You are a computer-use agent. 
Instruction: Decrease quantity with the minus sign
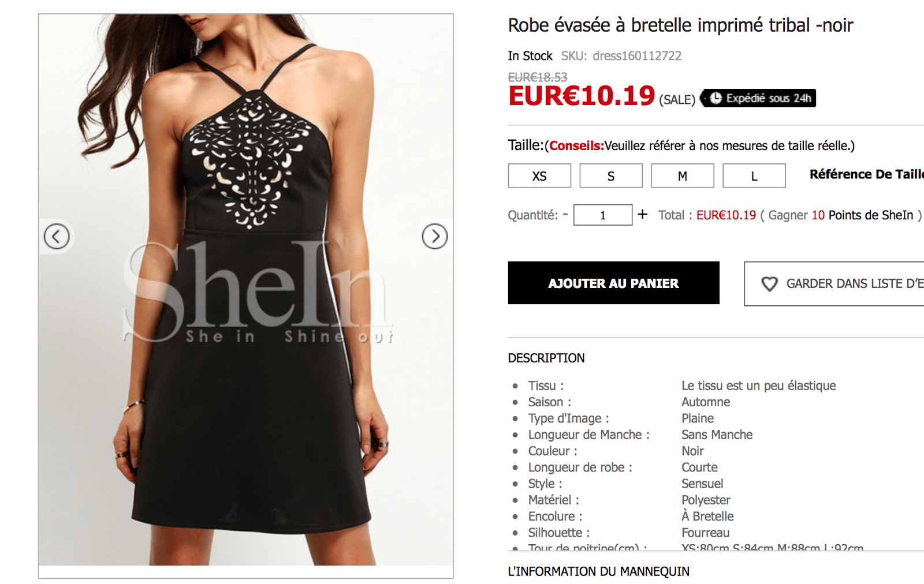pyautogui.click(x=565, y=214)
